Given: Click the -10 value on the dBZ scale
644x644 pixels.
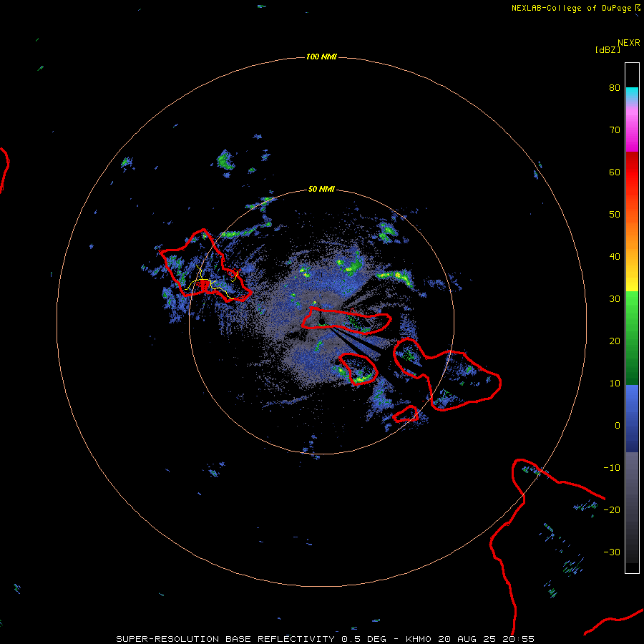Looking at the screenshot, I should coord(612,468).
